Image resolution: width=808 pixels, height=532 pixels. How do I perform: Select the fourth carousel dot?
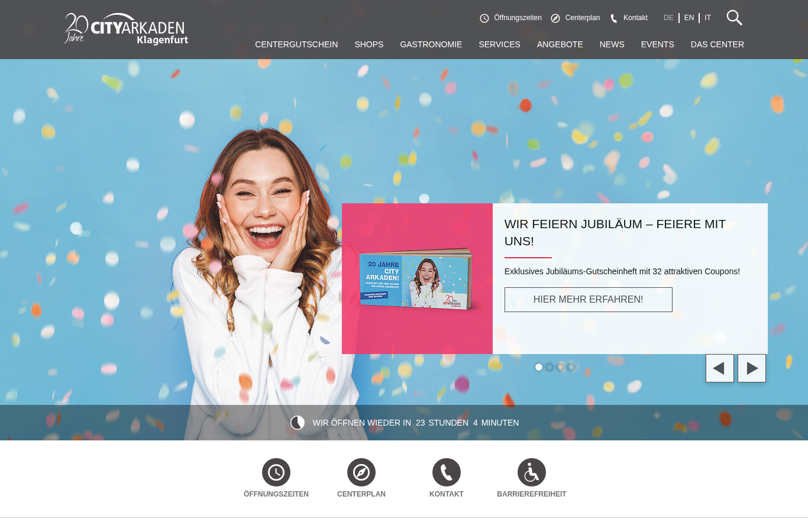pos(571,367)
